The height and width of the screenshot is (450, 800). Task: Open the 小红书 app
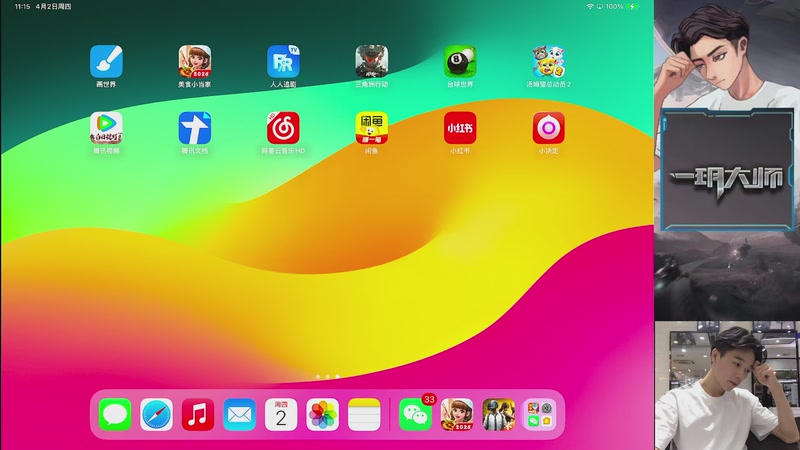click(460, 128)
